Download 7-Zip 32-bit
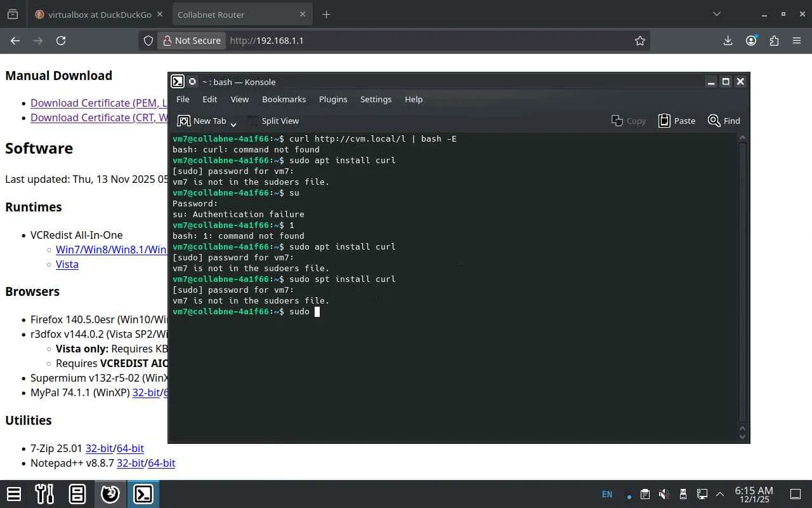812x508 pixels. coord(100,448)
